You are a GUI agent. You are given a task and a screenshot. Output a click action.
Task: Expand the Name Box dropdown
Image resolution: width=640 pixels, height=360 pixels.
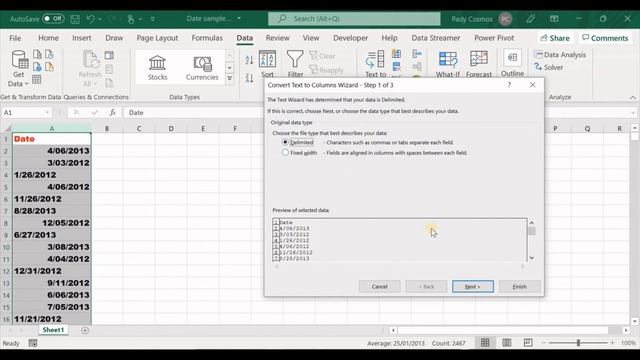pos(47,113)
